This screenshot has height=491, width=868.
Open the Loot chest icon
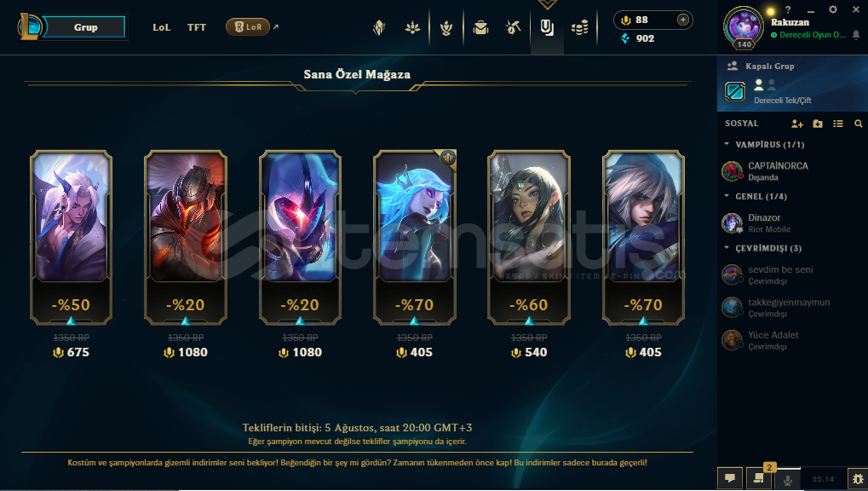pos(513,27)
